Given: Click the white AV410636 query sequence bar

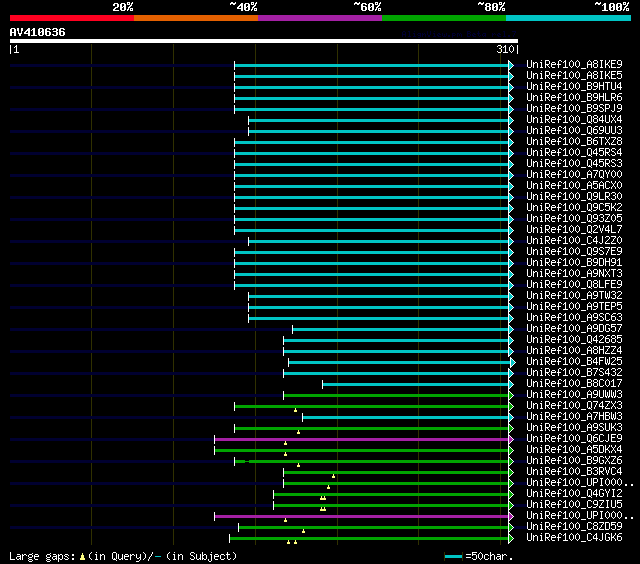Looking at the screenshot, I should (x=264, y=41).
